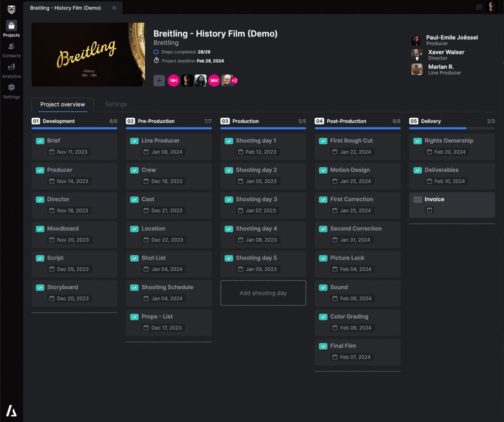Open the chat messages icon

click(x=479, y=7)
